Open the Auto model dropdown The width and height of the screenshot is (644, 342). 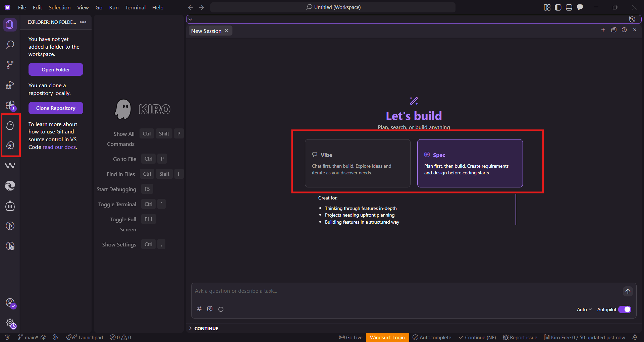pos(584,309)
